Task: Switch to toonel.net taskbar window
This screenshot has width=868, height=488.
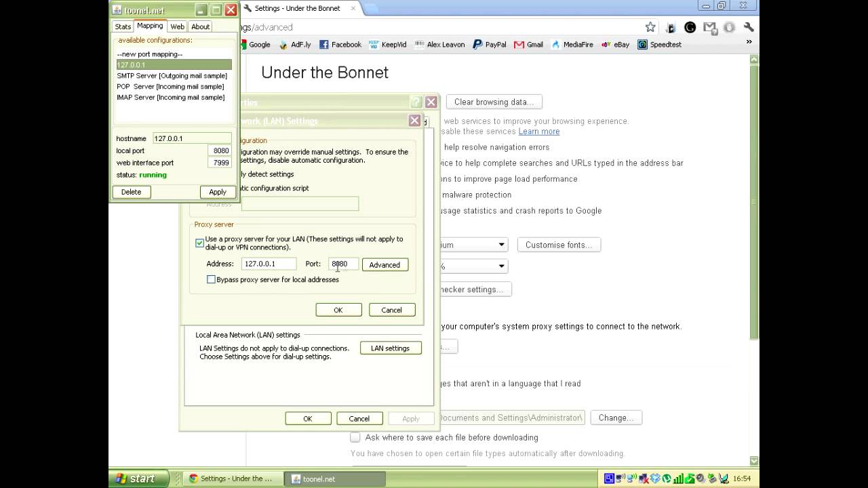Action: [x=335, y=479]
